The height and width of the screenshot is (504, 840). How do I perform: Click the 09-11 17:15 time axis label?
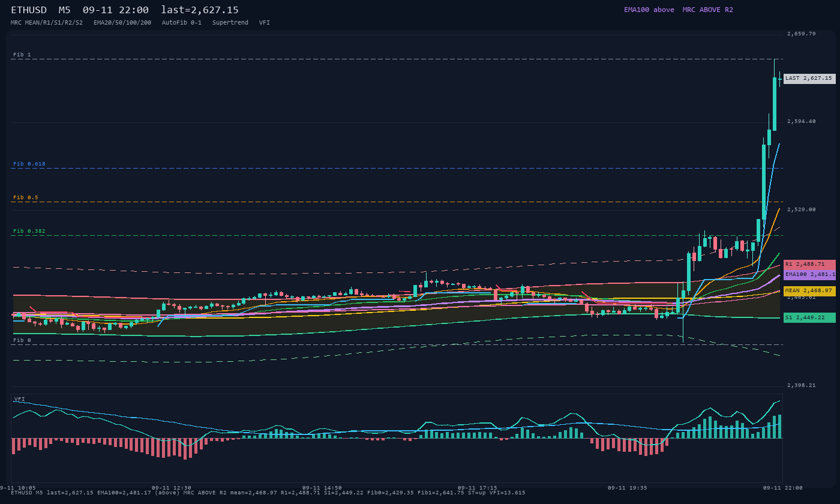click(478, 488)
